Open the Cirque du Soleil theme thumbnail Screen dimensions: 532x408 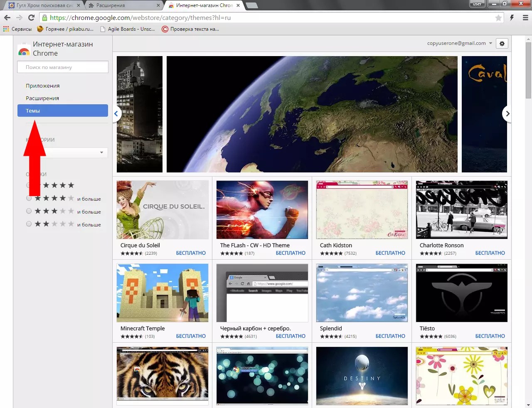[163, 210]
